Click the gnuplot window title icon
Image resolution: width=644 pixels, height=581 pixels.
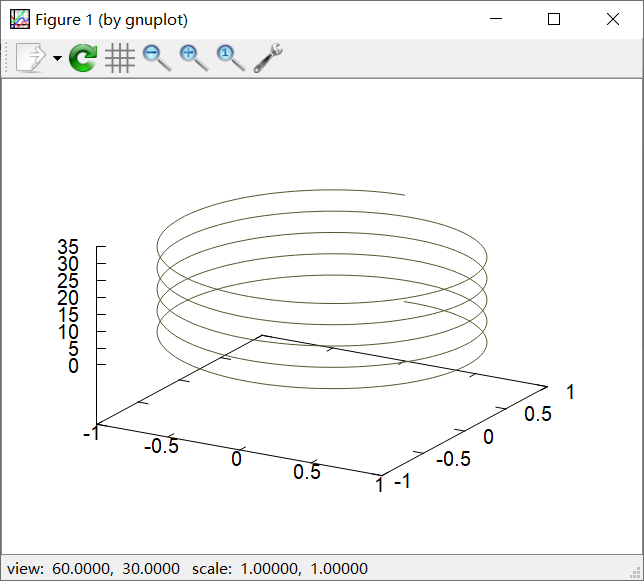(20, 19)
